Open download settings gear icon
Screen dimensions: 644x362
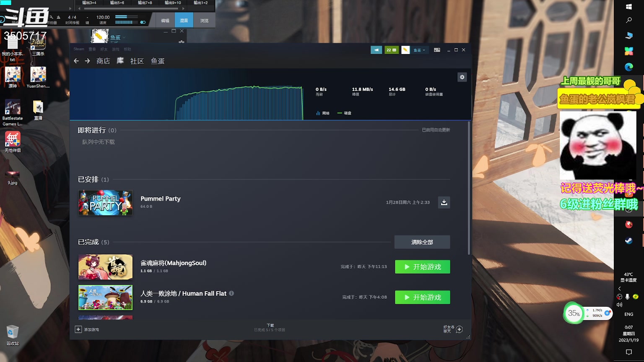click(462, 77)
